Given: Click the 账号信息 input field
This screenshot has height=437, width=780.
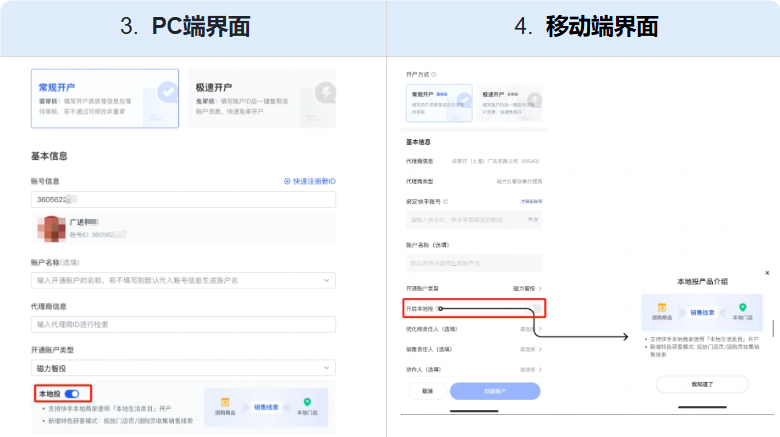Looking at the screenshot, I should click(x=183, y=200).
